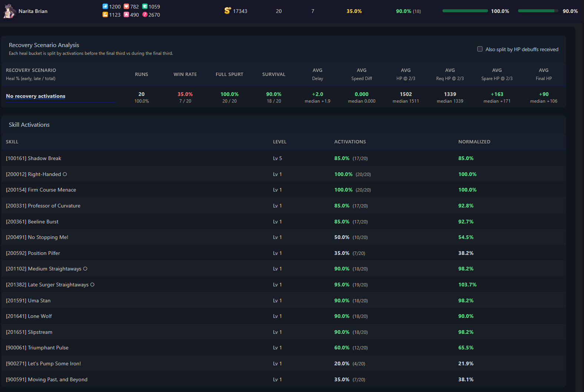The height and width of the screenshot is (392, 584).
Task: Click the 1502 average HP value
Action: click(406, 94)
